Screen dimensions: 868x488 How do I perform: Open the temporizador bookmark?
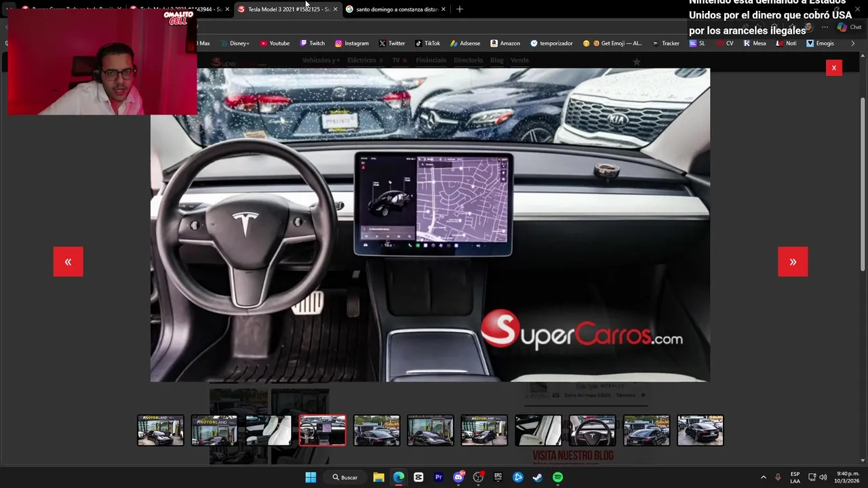(x=551, y=43)
